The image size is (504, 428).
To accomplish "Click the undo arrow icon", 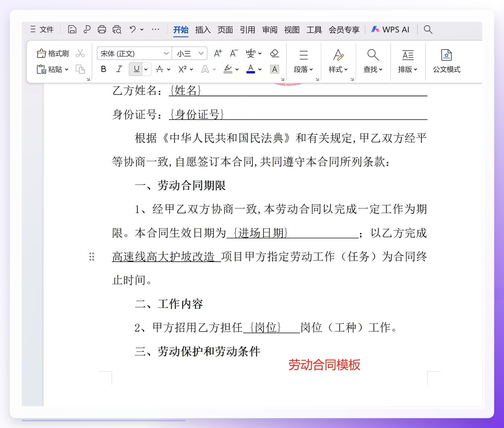I will click(x=133, y=29).
